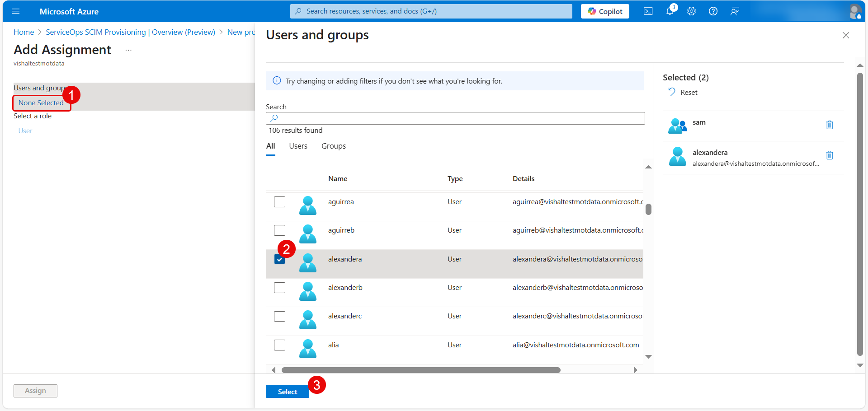The width and height of the screenshot is (868, 411).
Task: Open the Help question mark icon
Action: [x=713, y=11]
